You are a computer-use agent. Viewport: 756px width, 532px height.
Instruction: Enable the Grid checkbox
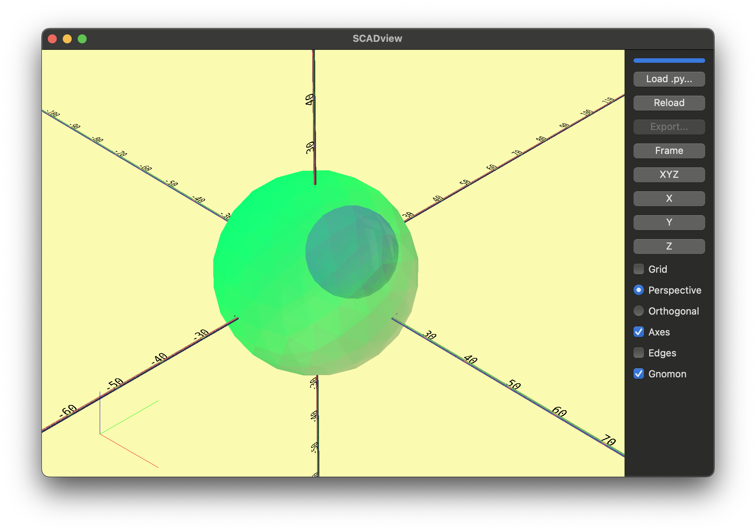coord(638,269)
